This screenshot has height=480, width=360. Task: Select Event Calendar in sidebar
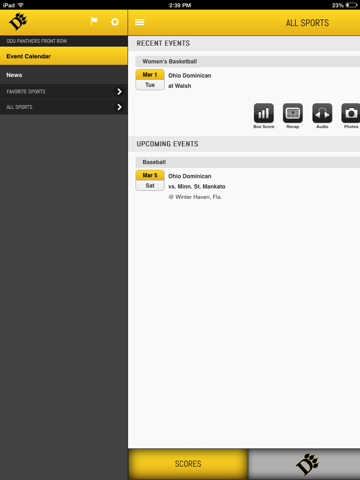[x=64, y=56]
